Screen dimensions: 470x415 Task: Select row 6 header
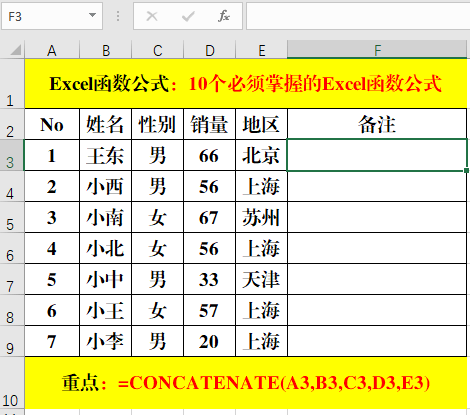pyautogui.click(x=12, y=248)
